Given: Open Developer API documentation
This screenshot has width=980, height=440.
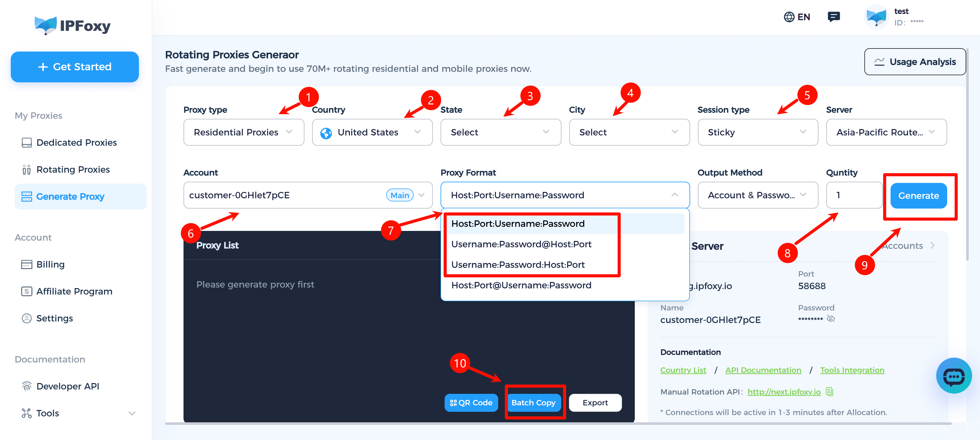Looking at the screenshot, I should 68,386.
